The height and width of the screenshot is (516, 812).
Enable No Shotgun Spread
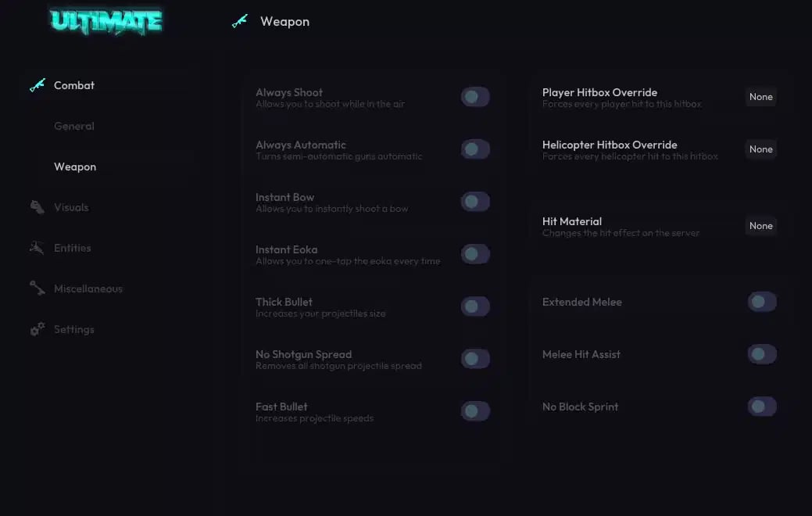click(474, 358)
